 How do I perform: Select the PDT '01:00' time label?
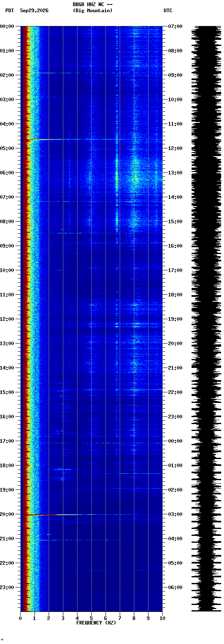pos(7,51)
